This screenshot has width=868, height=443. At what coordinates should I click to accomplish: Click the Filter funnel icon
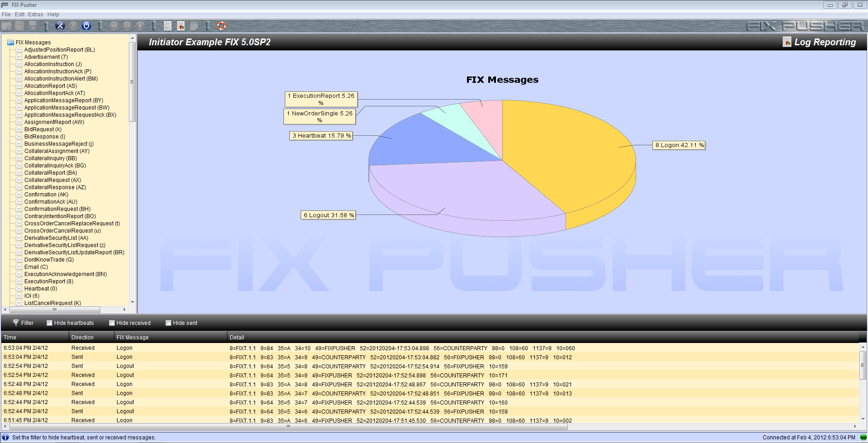tap(16, 323)
